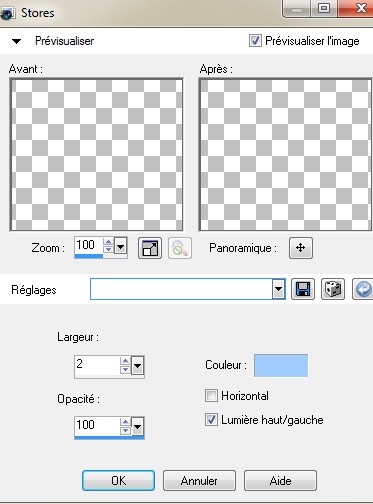The width and height of the screenshot is (373, 504).
Task: Click the blue bar under Zoom value
Action: (x=89, y=256)
